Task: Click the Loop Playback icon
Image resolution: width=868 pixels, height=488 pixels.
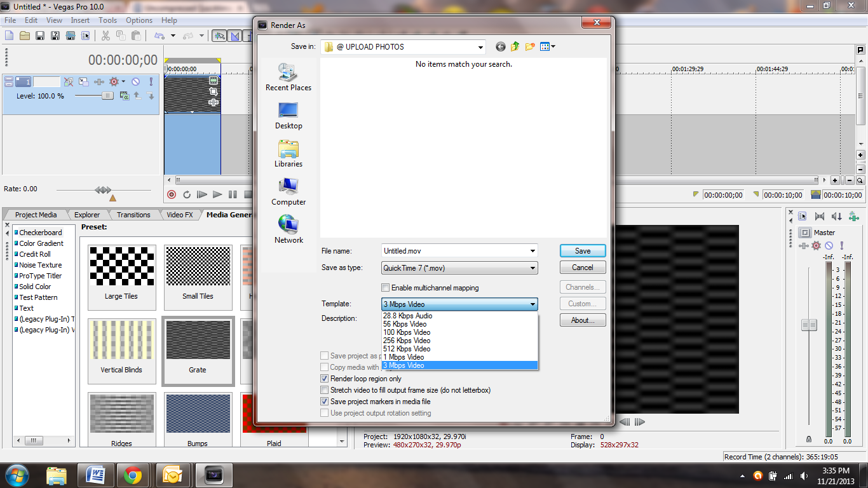Action: [x=187, y=194]
